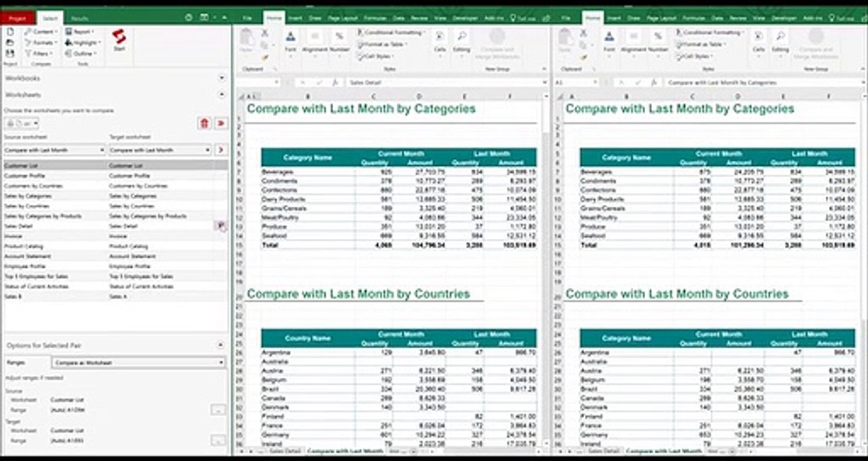The height and width of the screenshot is (461, 868).
Task: Open the Ranges Compare as Worksheet dropdown
Action: pos(139,362)
